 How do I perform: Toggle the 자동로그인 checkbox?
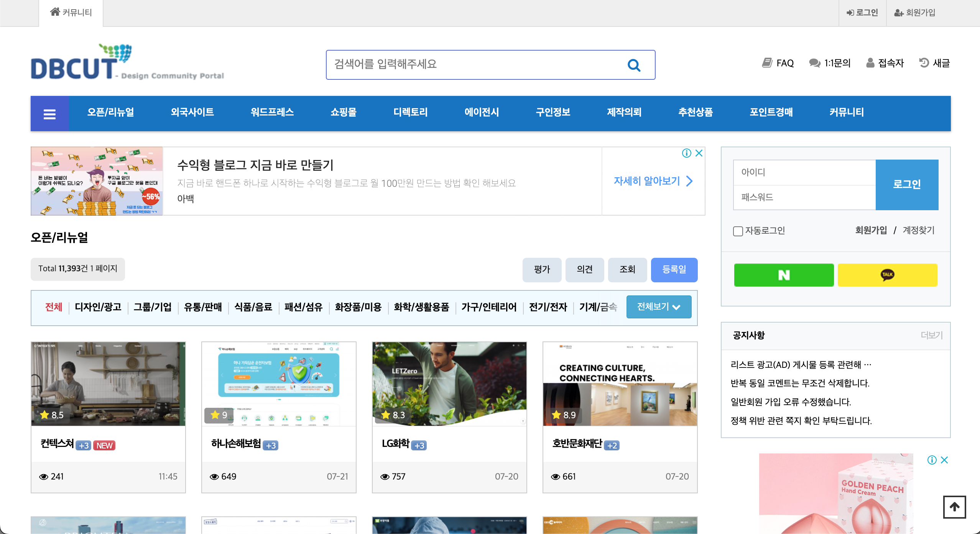coord(738,231)
